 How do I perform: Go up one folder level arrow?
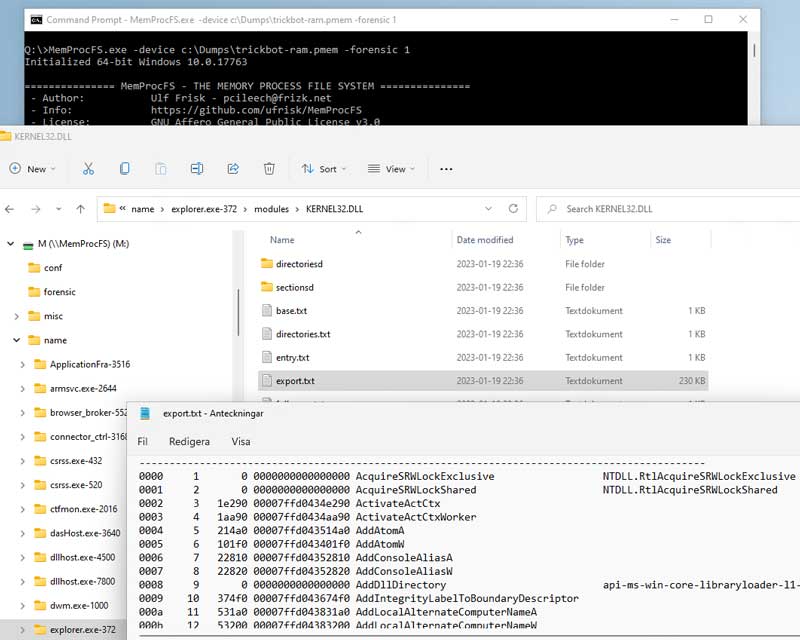point(81,209)
